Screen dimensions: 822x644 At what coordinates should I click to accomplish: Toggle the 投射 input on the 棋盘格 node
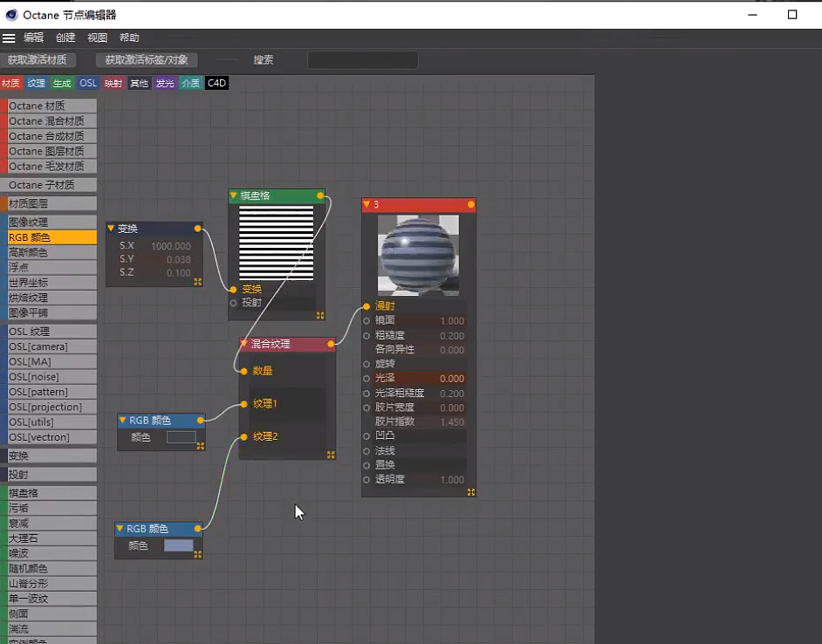click(x=232, y=303)
